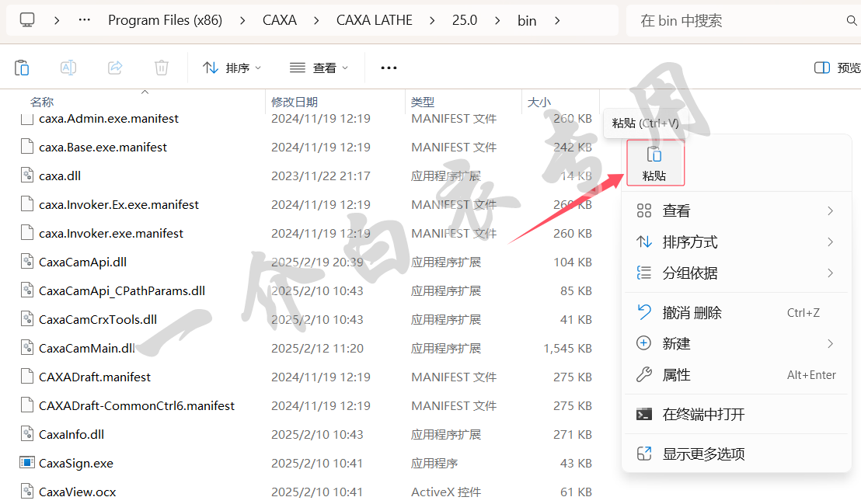Click the Paste icon in the toolbar
Screen dimensions: 861x504
pos(22,68)
